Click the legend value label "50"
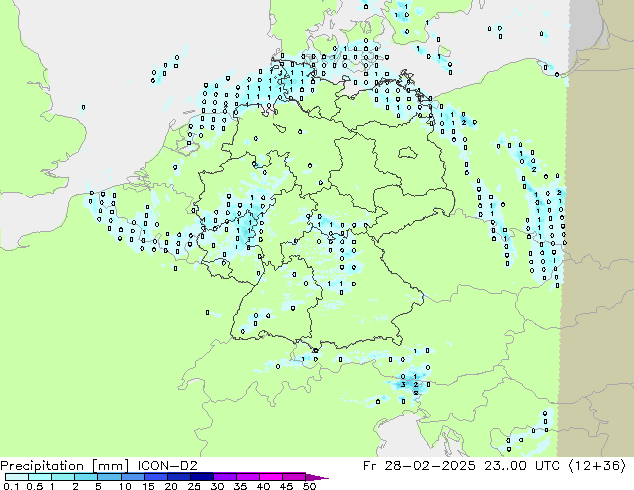The width and height of the screenshot is (634, 490). tap(310, 486)
